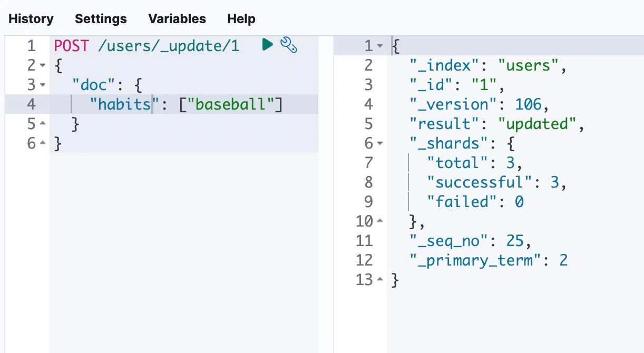Image resolution: width=644 pixels, height=353 pixels.
Task: Open the History tab
Action: click(31, 19)
